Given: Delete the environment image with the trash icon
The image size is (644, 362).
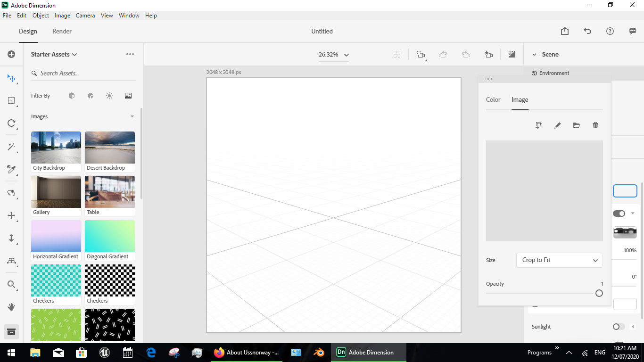Looking at the screenshot, I should pyautogui.click(x=595, y=125).
